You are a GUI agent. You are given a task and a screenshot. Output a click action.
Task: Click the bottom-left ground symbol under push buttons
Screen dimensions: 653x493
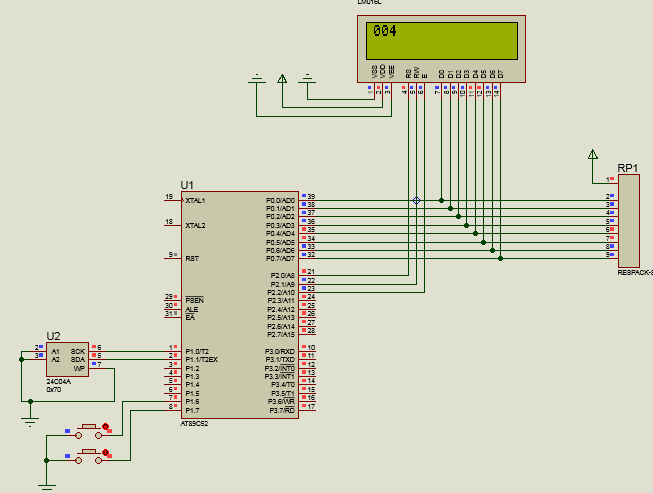[45, 486]
